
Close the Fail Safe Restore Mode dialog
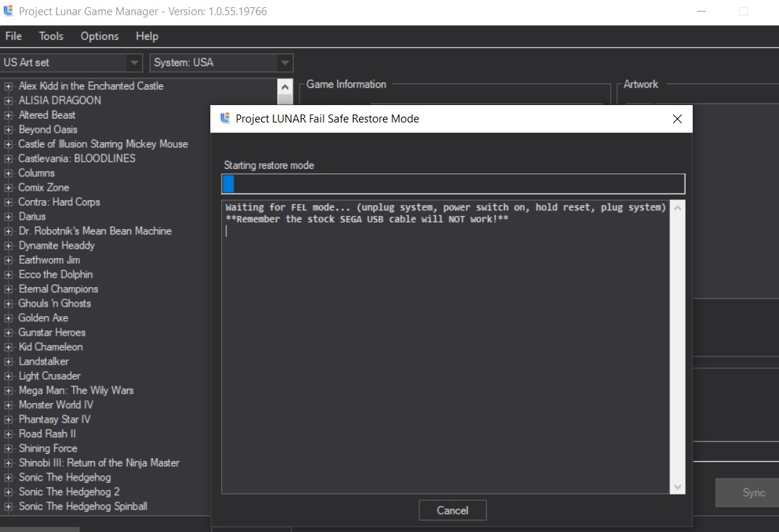pyautogui.click(x=677, y=119)
